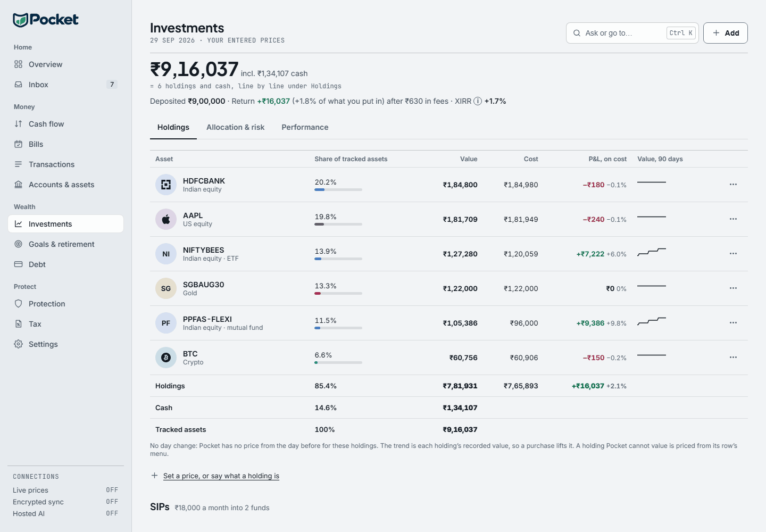Image resolution: width=766 pixels, height=532 pixels.
Task: Toggle Encrypted sync connection
Action: [65, 502]
